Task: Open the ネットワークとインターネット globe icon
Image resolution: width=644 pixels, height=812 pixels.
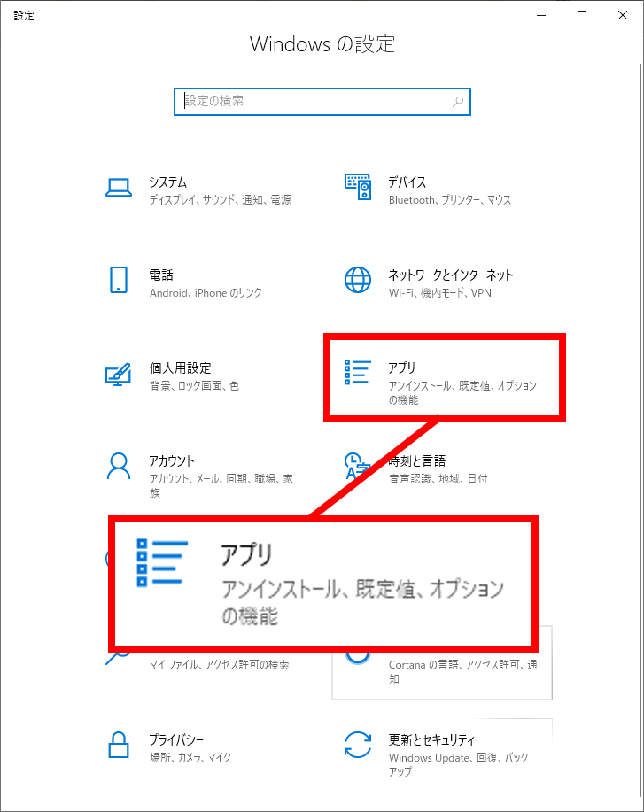Action: pyautogui.click(x=358, y=280)
